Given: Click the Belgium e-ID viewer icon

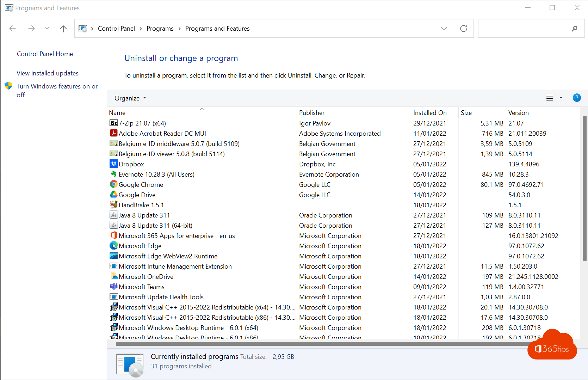Looking at the screenshot, I should [113, 154].
